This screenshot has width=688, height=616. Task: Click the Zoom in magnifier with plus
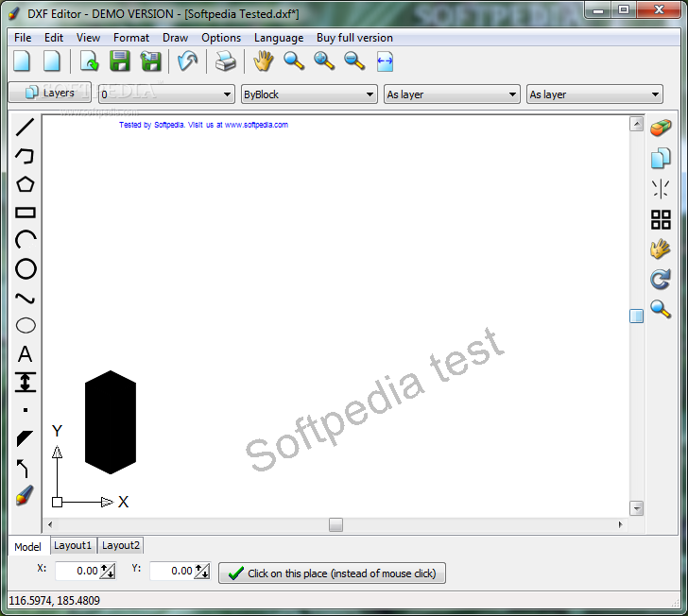tap(324, 61)
